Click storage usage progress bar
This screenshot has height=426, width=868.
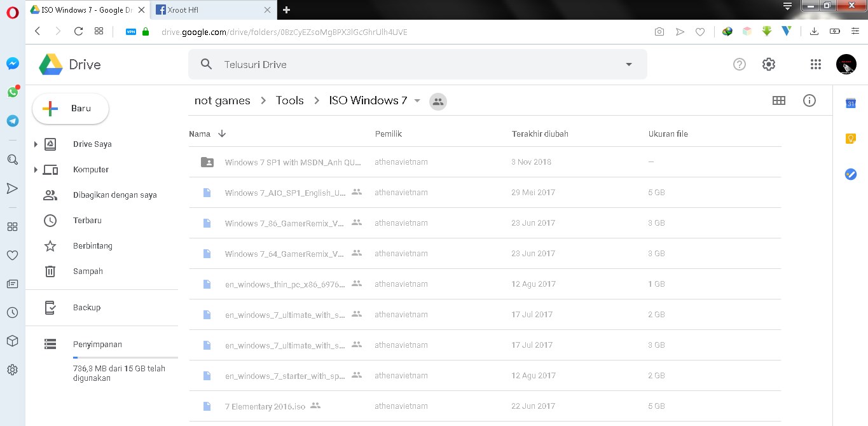pyautogui.click(x=125, y=358)
